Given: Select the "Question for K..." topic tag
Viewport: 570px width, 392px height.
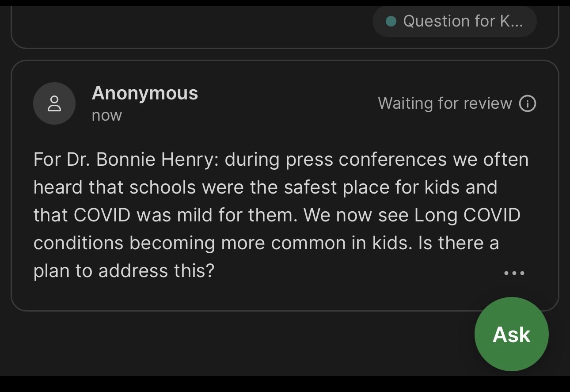Looking at the screenshot, I should (x=455, y=21).
